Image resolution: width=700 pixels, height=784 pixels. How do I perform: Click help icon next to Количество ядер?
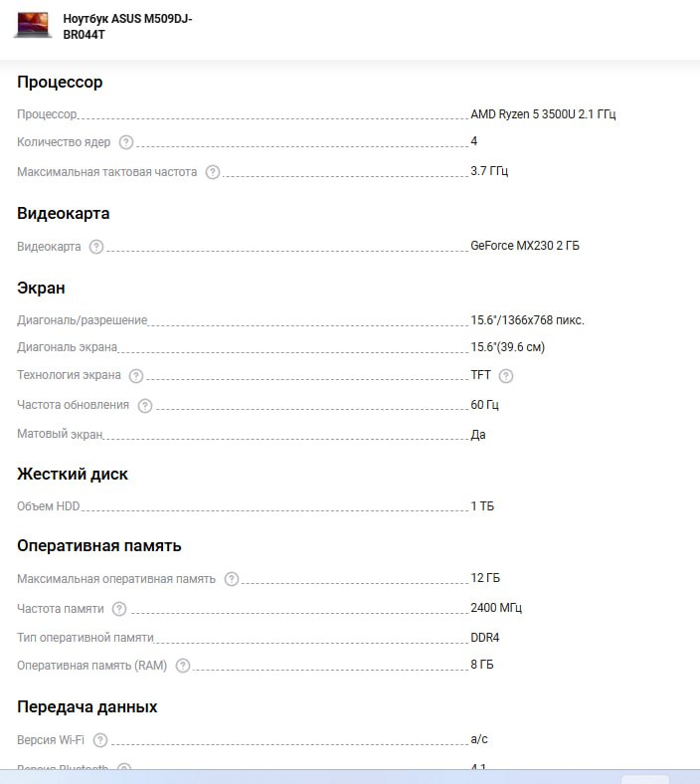point(126,142)
